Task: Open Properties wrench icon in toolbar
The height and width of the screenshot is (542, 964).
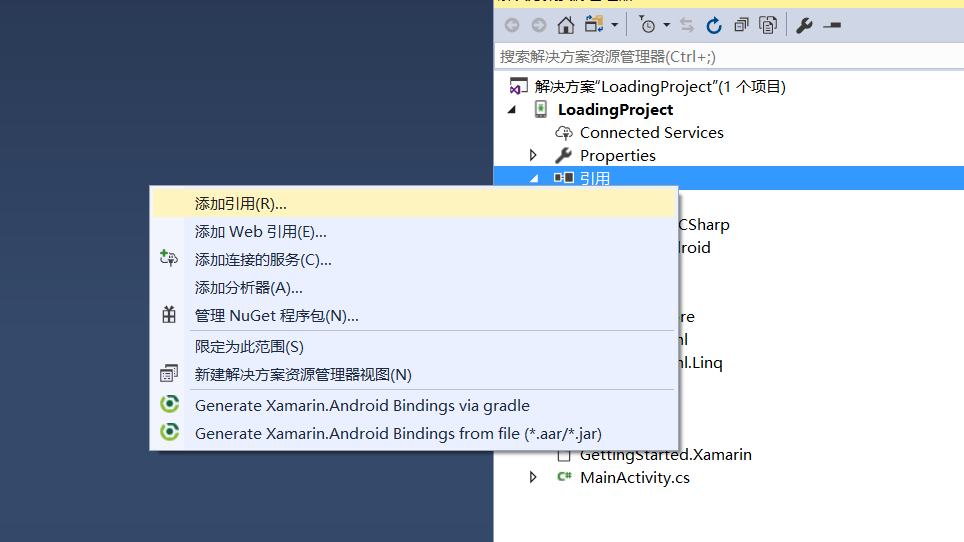Action: point(804,25)
